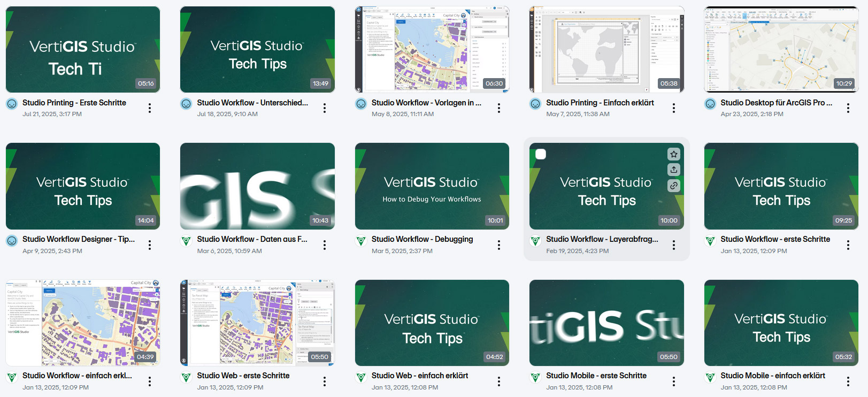The width and height of the screenshot is (868, 397).
Task: Open more options for Studio Workflow - Debugging
Action: coord(499,245)
